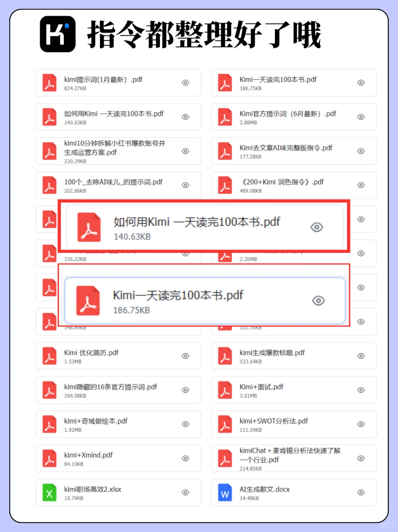Toggle eye icon for kimi生成爆款标题.pdf
This screenshot has width=398, height=532.
pos(361,356)
